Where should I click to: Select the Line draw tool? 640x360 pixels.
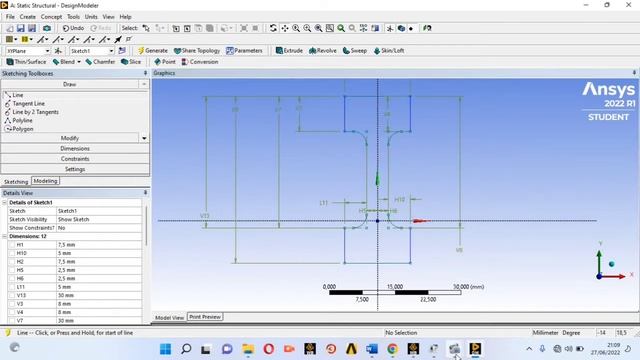(x=13, y=95)
